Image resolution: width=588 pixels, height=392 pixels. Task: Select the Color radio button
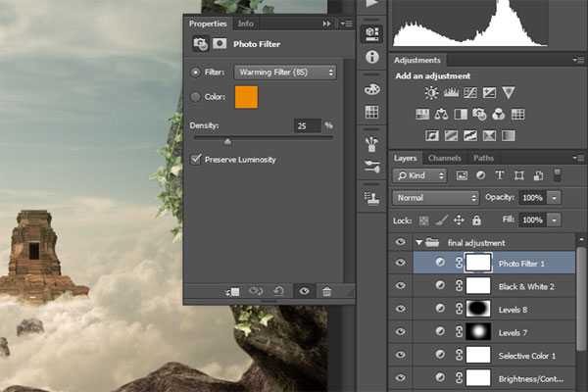(196, 97)
